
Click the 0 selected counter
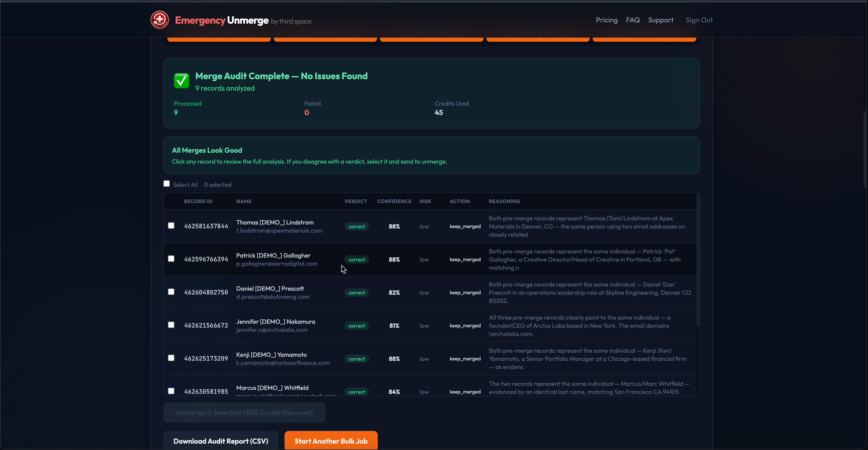(217, 185)
